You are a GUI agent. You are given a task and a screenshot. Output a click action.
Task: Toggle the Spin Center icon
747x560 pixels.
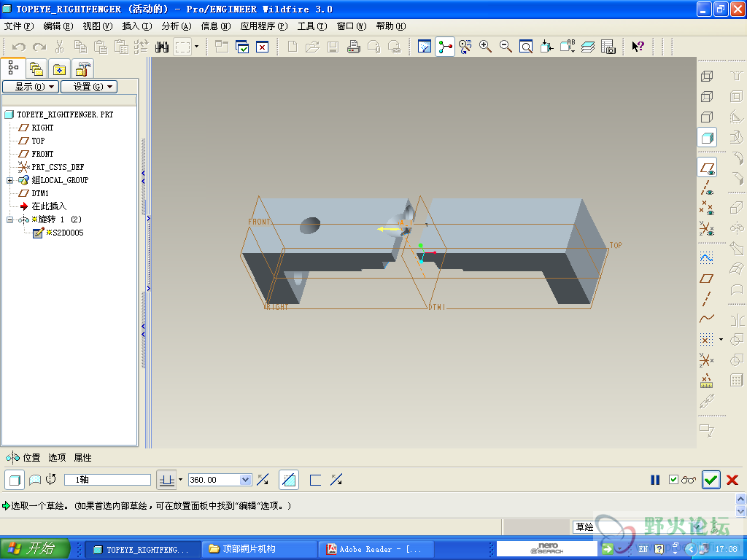pyautogui.click(x=445, y=47)
